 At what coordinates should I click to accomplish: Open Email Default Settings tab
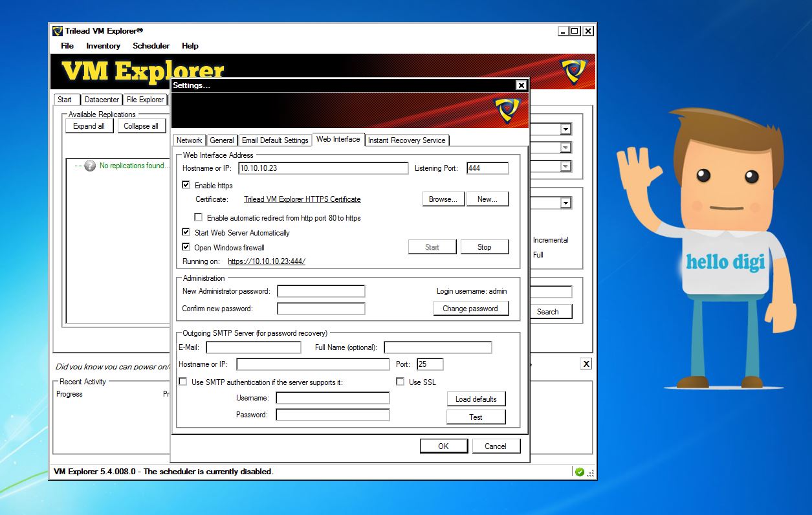pyautogui.click(x=275, y=140)
